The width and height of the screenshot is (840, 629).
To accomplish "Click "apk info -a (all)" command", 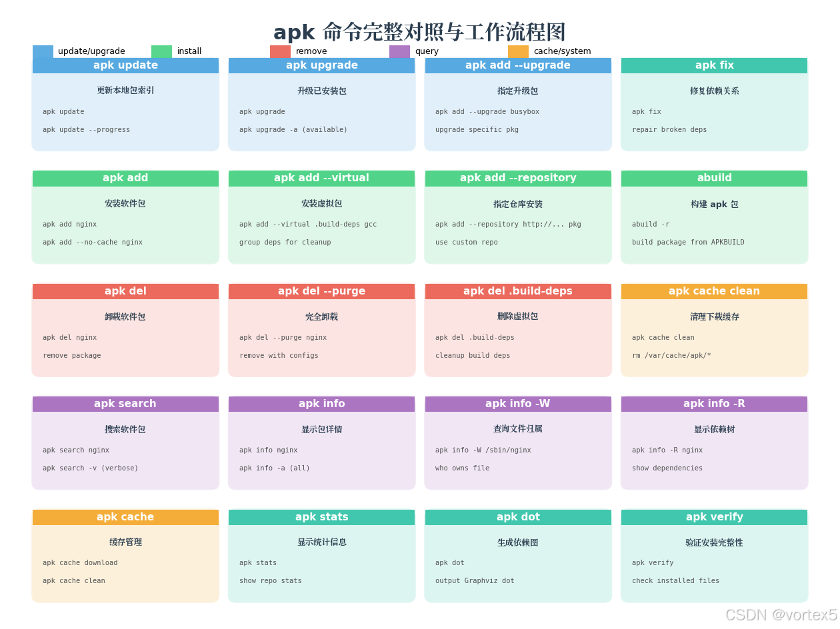I will tap(275, 468).
